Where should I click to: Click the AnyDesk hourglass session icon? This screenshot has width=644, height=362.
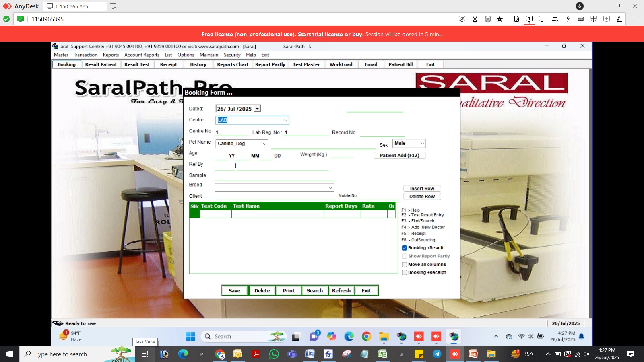[475, 19]
